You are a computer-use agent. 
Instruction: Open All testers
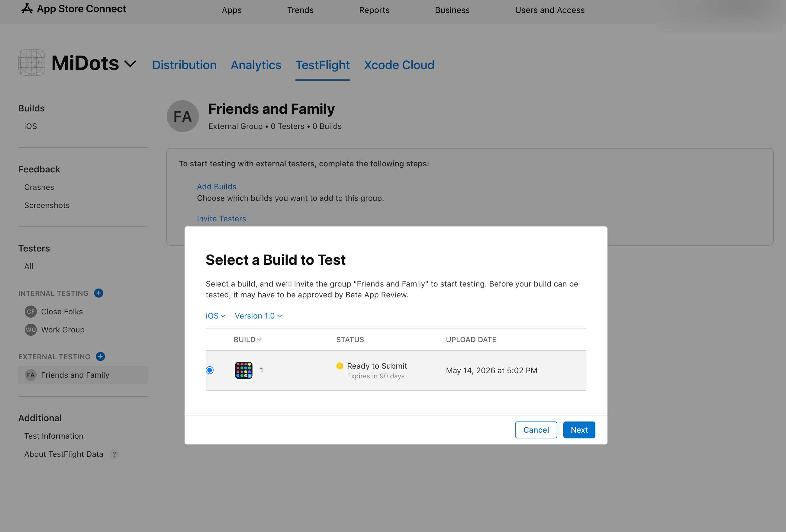[x=29, y=266]
